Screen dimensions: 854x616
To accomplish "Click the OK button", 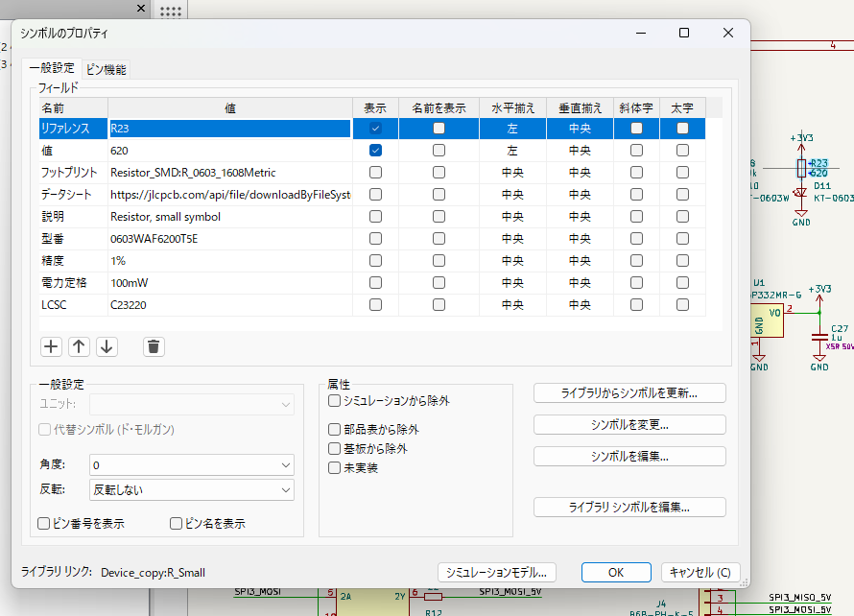I will [616, 572].
